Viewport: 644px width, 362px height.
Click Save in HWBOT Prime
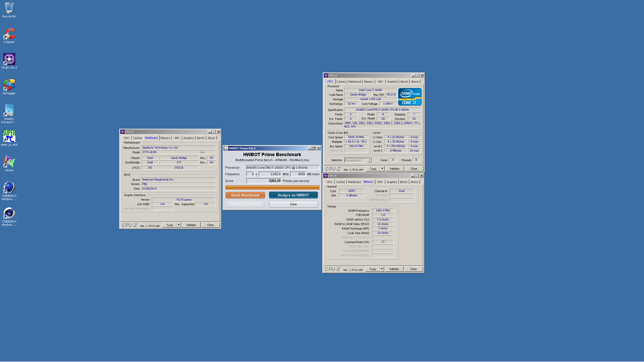click(x=293, y=204)
